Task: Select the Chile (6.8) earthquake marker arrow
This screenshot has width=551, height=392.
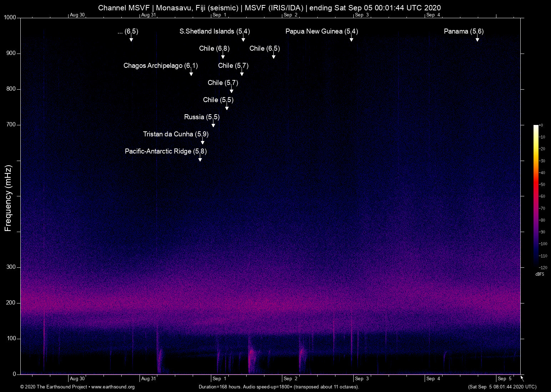Action: pos(223,56)
